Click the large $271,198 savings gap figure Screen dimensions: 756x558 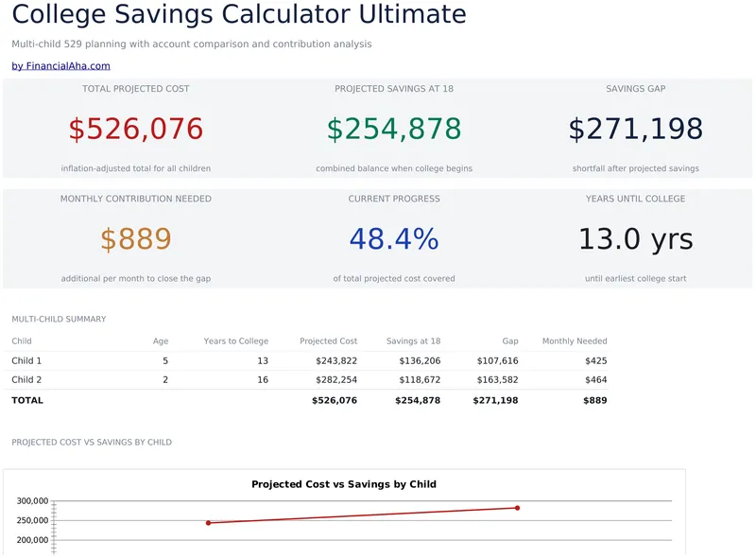pos(635,129)
